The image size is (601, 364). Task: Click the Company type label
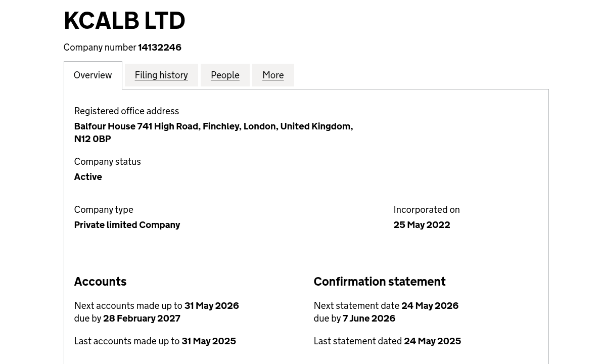point(104,209)
